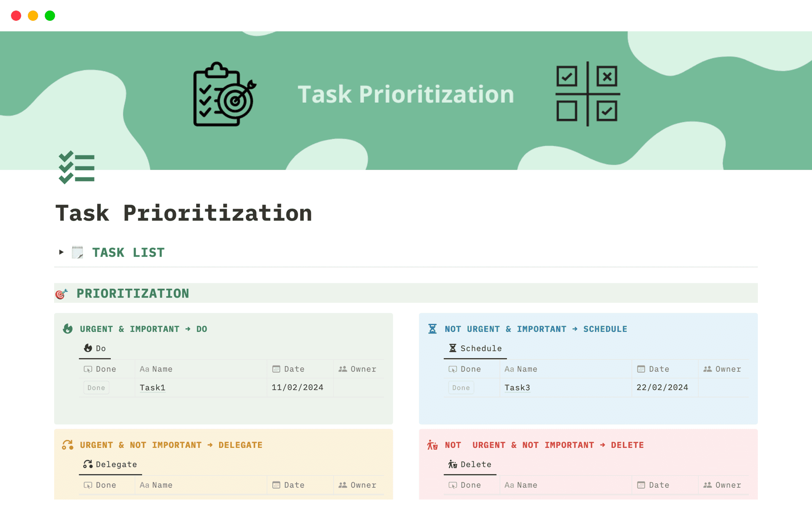Toggle the Done checkbox for Task3

[x=461, y=387]
